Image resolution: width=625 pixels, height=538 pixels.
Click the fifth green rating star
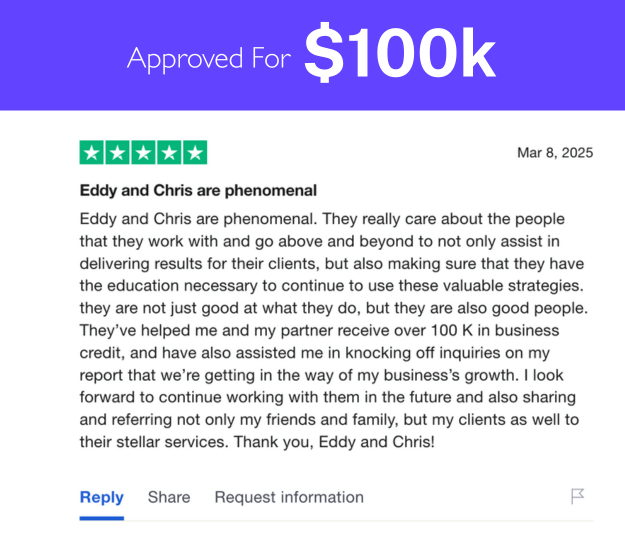pyautogui.click(x=195, y=152)
